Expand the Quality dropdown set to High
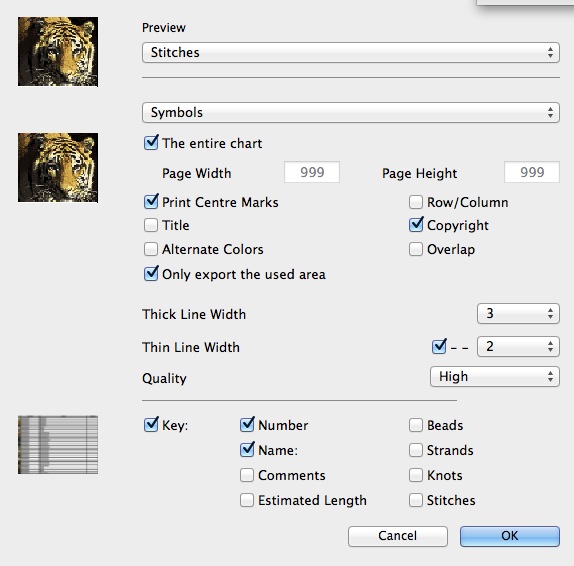The width and height of the screenshot is (574, 566). coord(495,376)
